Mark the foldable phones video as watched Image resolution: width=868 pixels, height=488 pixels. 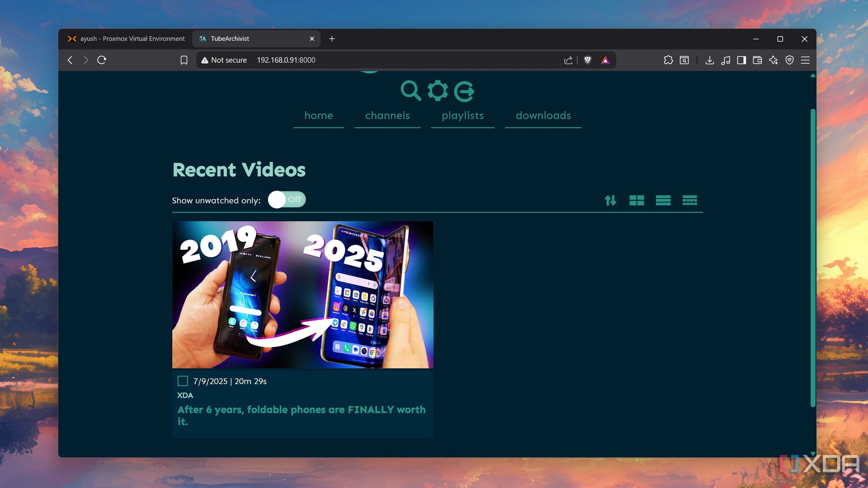[183, 381]
